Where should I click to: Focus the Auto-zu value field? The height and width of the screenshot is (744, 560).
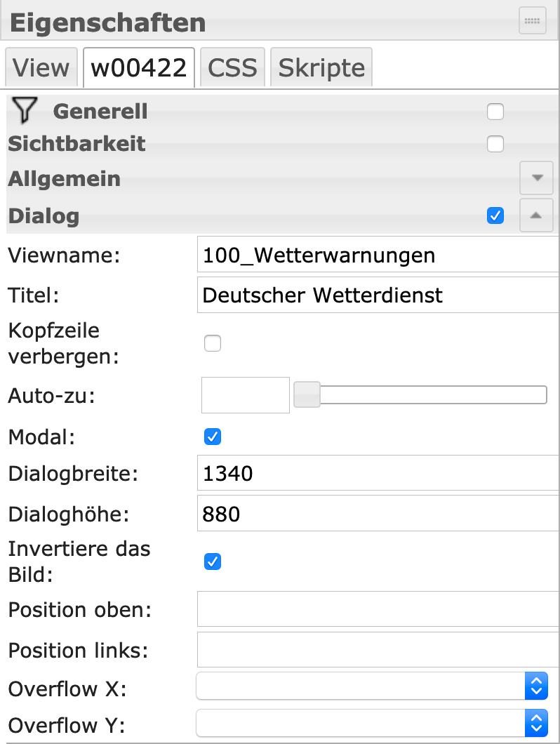pos(246,394)
